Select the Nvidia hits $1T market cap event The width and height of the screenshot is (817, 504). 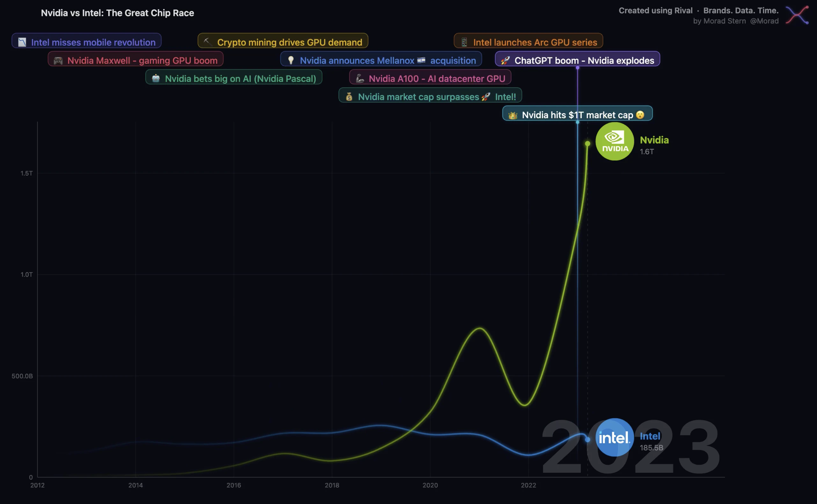pyautogui.click(x=578, y=113)
